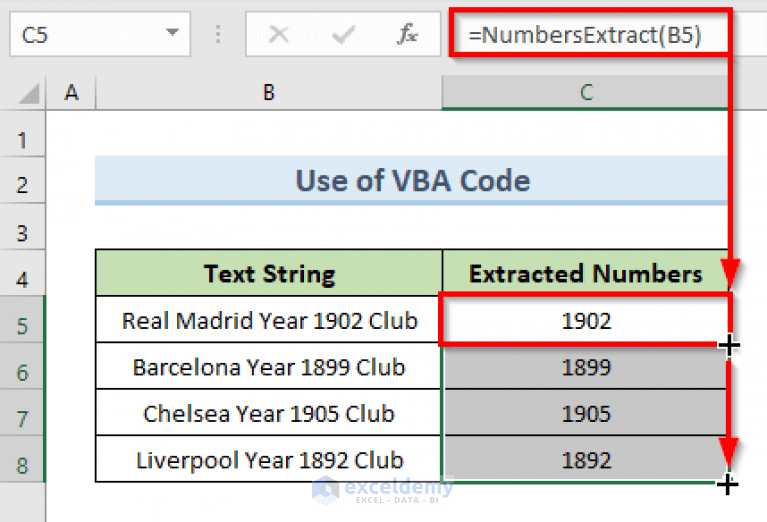Select cell 'Chelsea Year 1905 Club'
The height and width of the screenshot is (522, 767).
click(269, 413)
